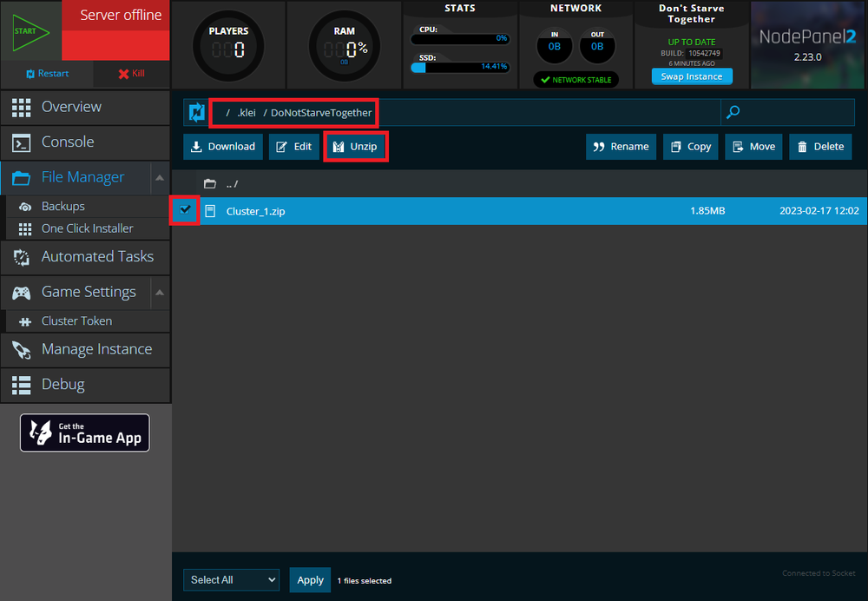Open the parent folder icon
868x601 pixels.
click(209, 184)
